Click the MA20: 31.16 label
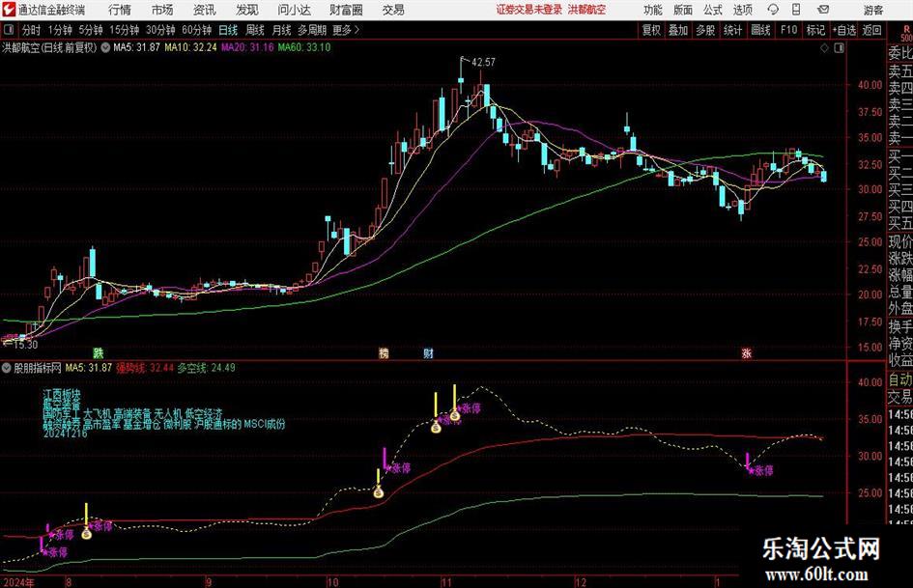The height and width of the screenshot is (588, 913). click(247, 47)
